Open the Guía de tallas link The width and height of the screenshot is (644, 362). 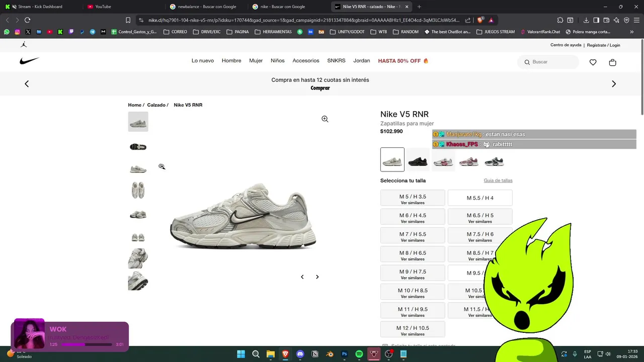(498, 180)
